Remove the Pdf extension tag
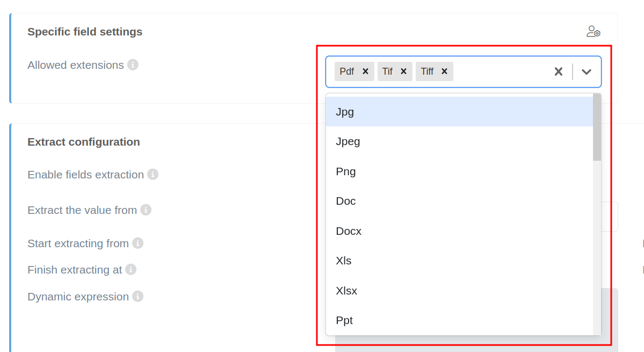Viewport: 644px width, 352px height. coord(365,71)
